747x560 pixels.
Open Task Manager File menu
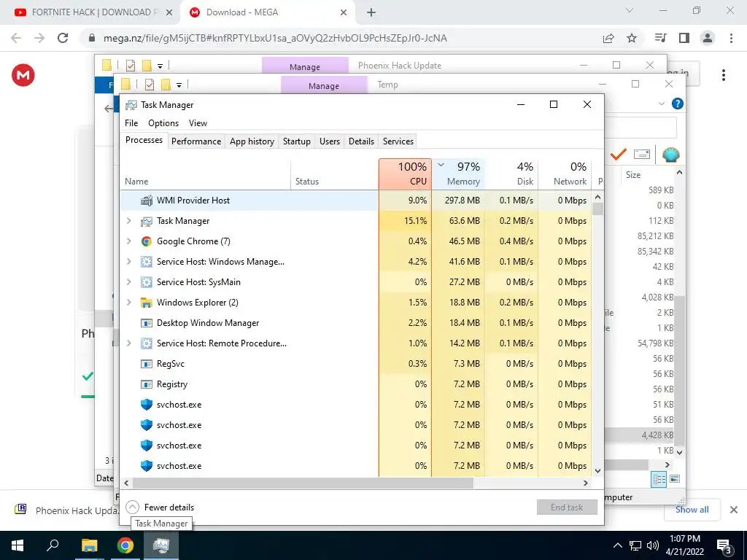pyautogui.click(x=131, y=122)
